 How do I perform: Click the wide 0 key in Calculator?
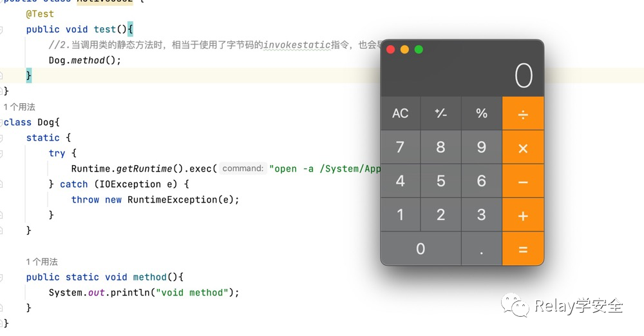(421, 248)
